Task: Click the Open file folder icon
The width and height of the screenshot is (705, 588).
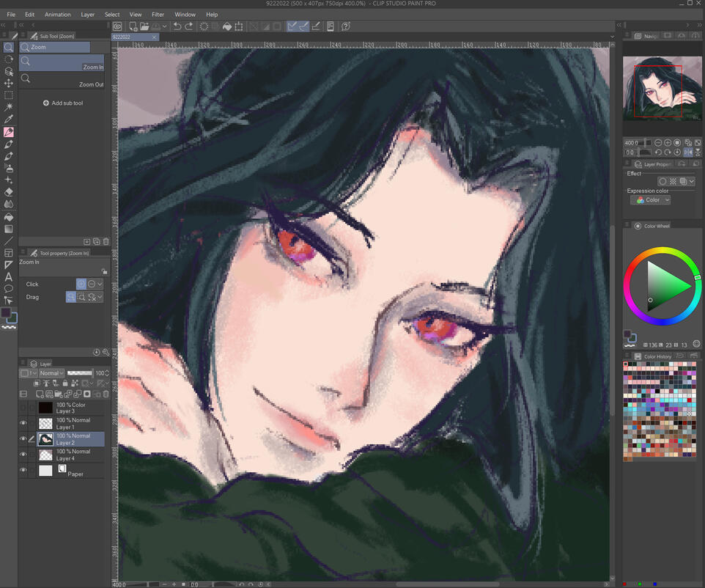Action: pos(144,26)
